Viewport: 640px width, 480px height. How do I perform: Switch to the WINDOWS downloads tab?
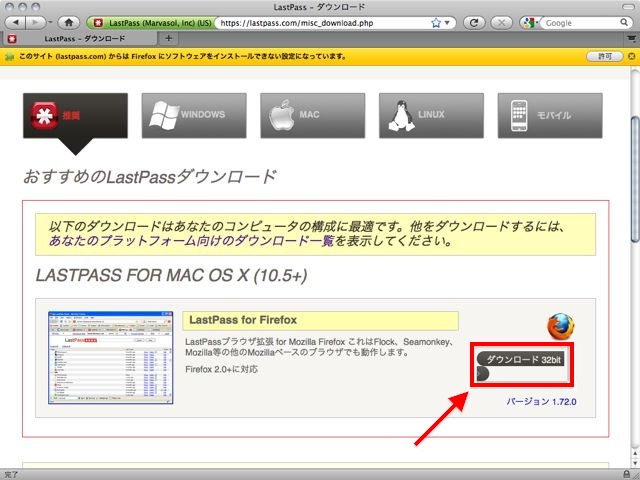[x=194, y=116]
